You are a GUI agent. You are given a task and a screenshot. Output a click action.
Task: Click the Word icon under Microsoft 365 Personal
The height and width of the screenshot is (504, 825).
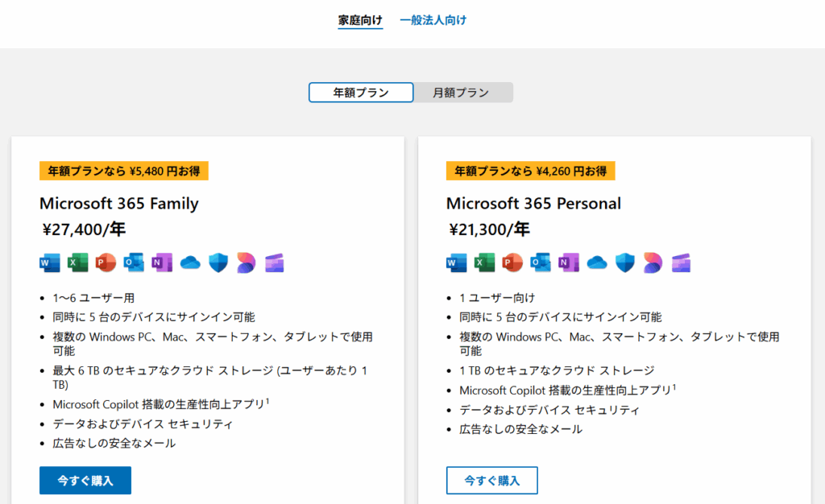[457, 262]
